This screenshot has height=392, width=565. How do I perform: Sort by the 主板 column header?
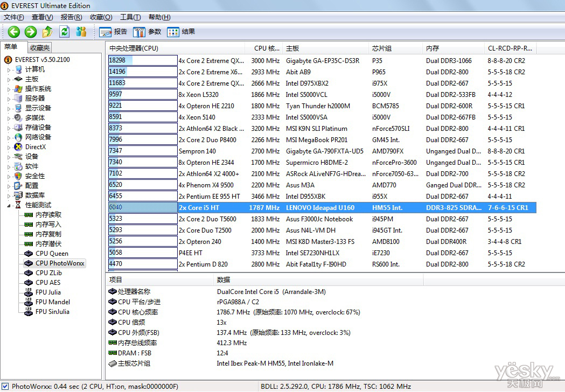tap(326, 48)
